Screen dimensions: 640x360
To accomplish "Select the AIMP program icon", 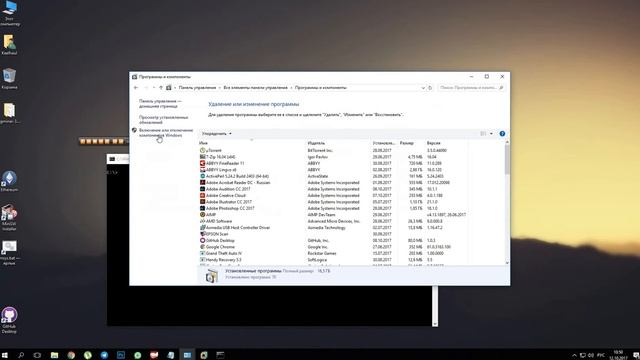I will (x=202, y=215).
